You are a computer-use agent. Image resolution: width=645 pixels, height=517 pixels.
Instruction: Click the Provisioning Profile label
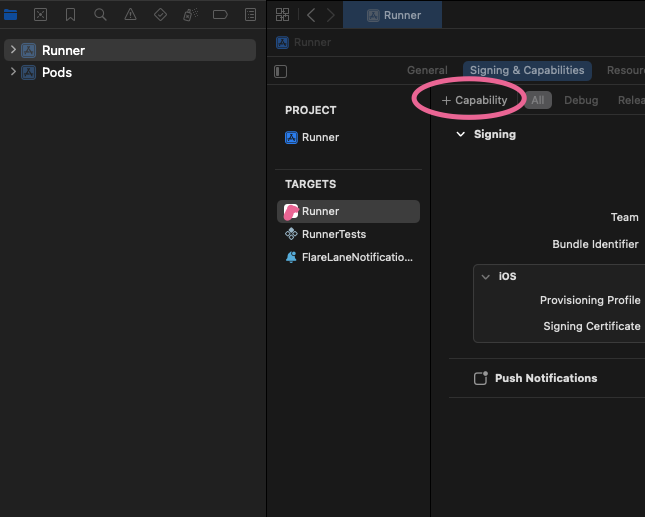590,300
